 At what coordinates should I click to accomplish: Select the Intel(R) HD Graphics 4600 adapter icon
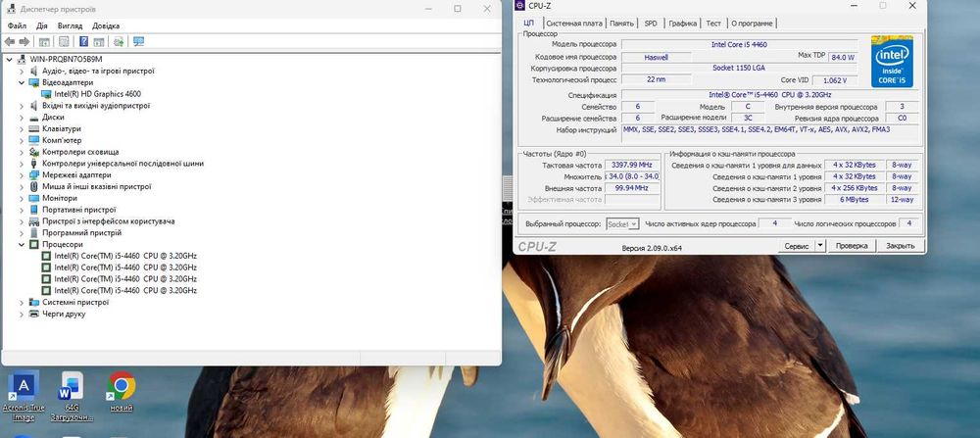[x=46, y=94]
